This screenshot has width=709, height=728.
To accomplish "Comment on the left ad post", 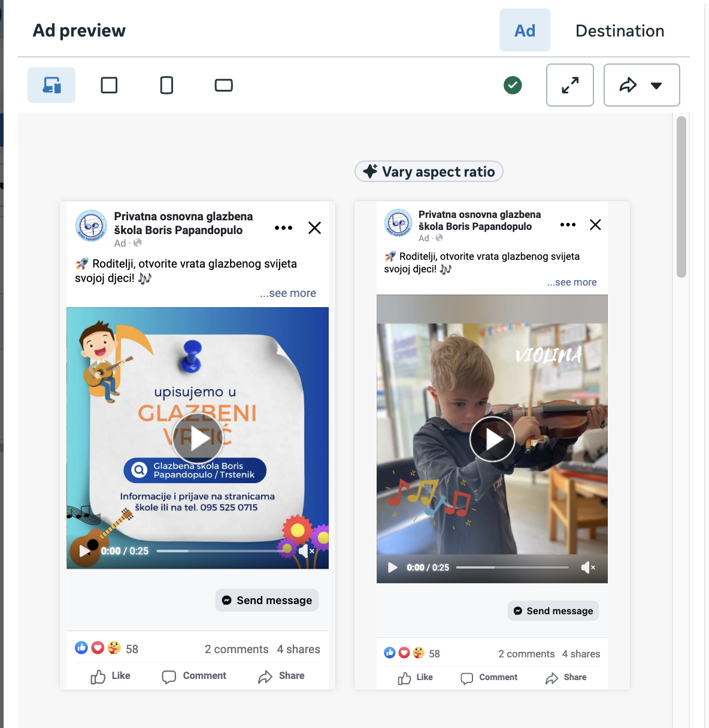I will (x=194, y=676).
